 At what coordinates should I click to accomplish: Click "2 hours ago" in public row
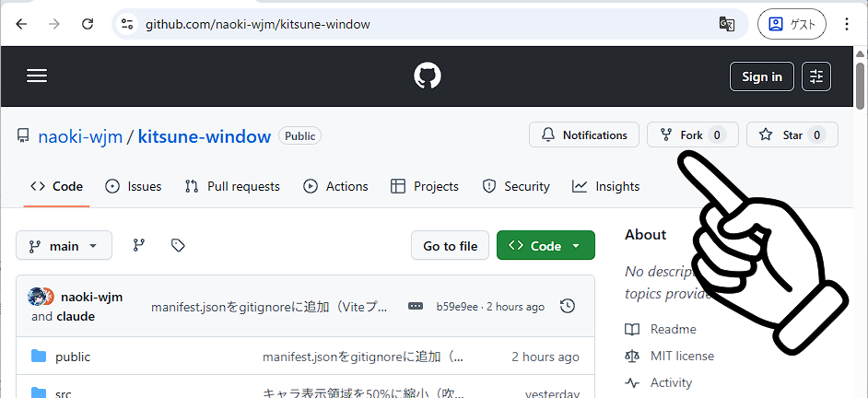pos(545,357)
